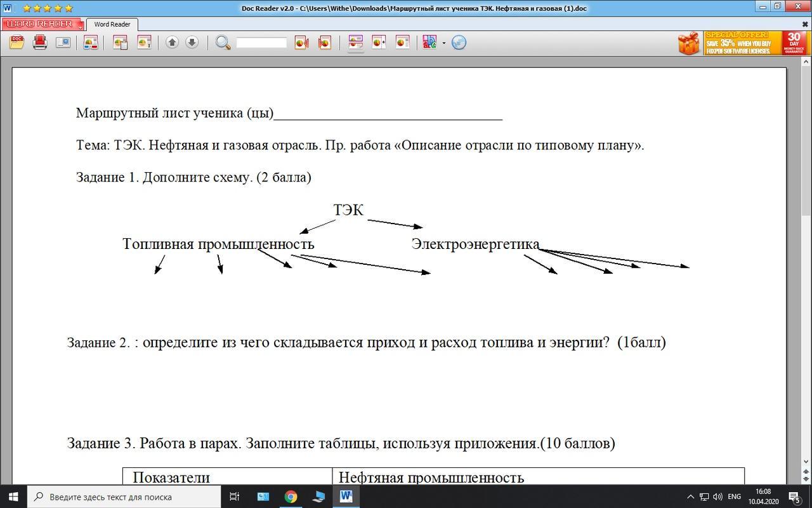Viewport: 812px width, 508px height.
Task: Toggle ENG keyboard language indicator
Action: pos(734,497)
